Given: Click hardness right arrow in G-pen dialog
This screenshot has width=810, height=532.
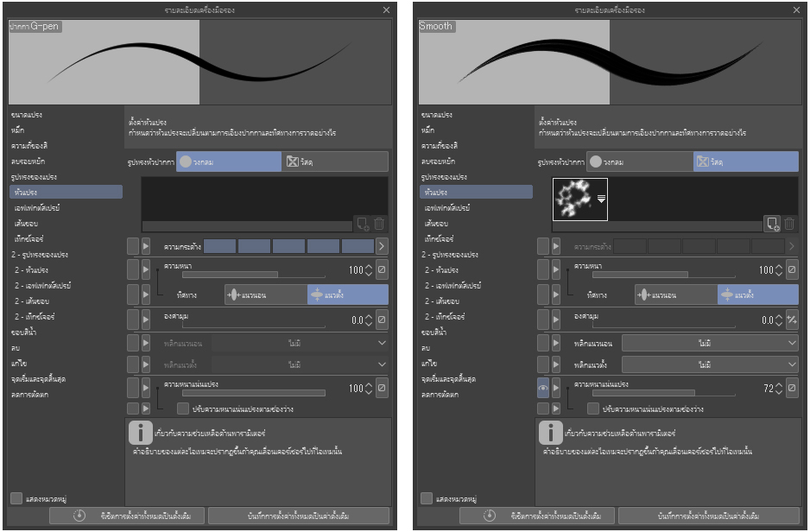Looking at the screenshot, I should (x=382, y=246).
